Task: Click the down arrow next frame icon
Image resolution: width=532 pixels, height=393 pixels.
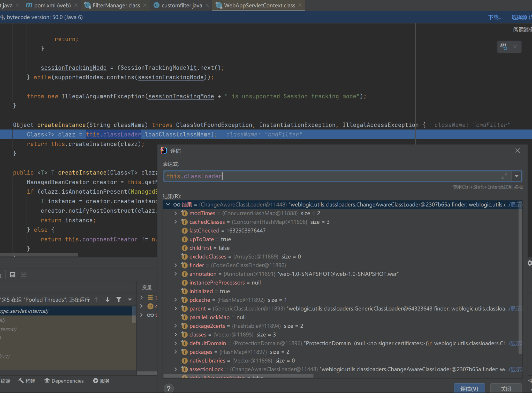Action: [108, 300]
